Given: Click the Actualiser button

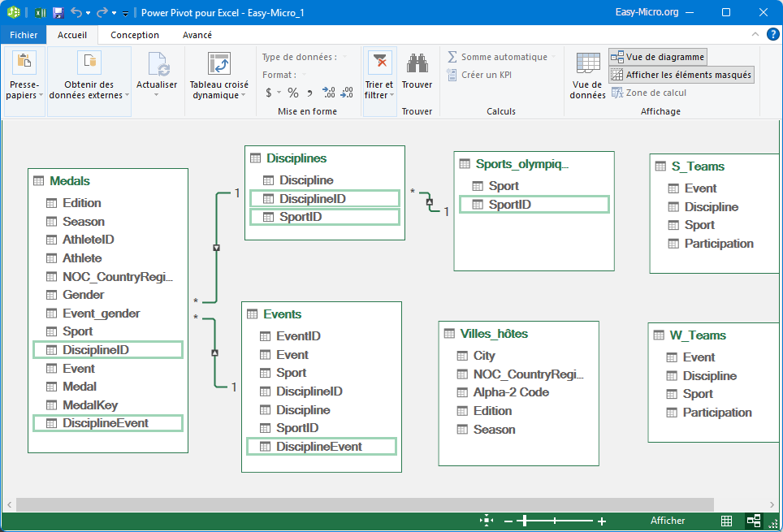Looking at the screenshot, I should (157, 77).
